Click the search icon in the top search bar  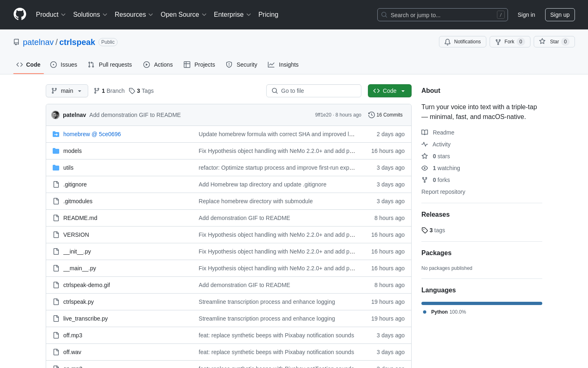(x=384, y=15)
